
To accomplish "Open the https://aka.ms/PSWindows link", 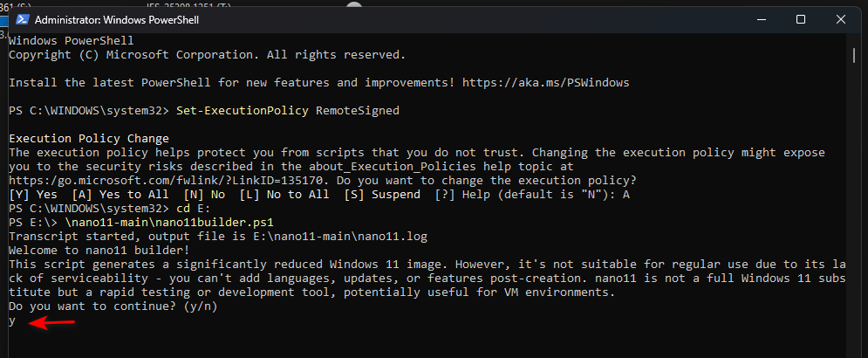I will (545, 83).
